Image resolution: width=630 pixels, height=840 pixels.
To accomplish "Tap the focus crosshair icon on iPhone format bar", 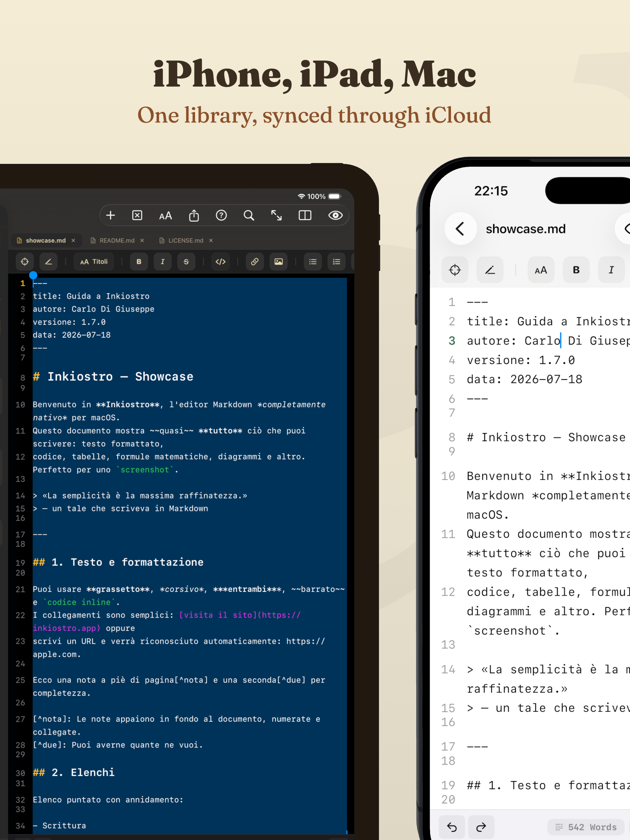I will tap(455, 270).
